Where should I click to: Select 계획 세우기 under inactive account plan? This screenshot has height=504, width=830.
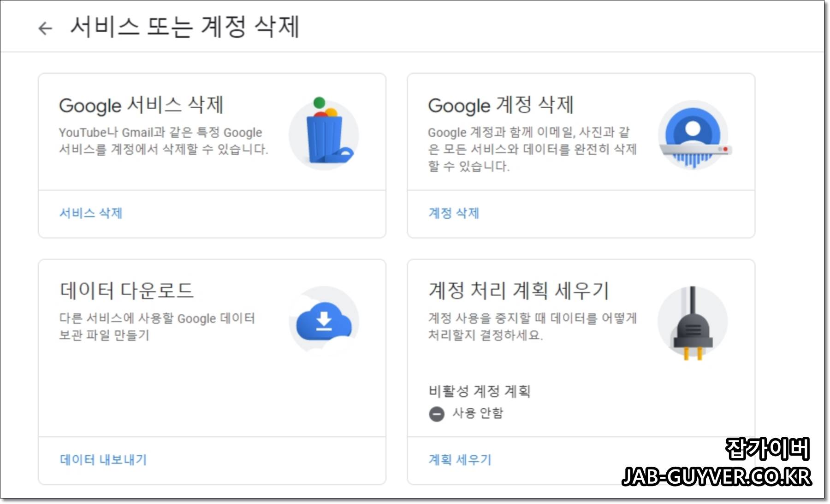(x=459, y=460)
